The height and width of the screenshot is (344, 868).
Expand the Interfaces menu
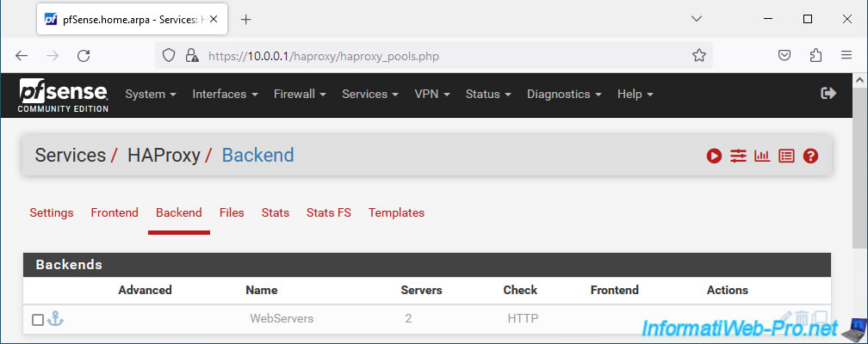click(x=226, y=94)
